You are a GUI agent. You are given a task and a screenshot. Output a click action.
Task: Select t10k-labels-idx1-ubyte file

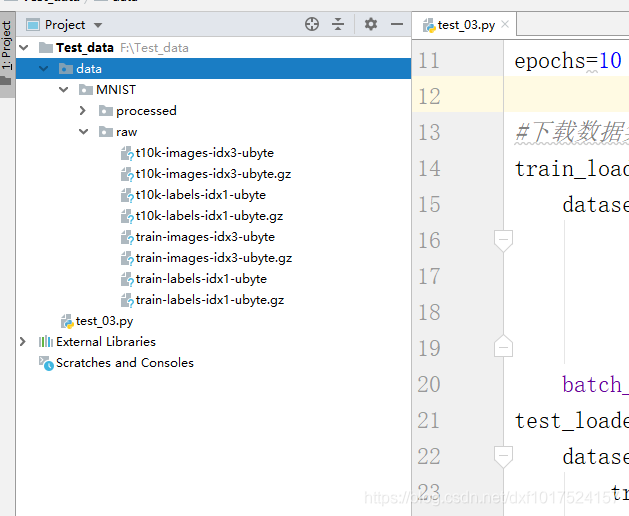coord(193,195)
